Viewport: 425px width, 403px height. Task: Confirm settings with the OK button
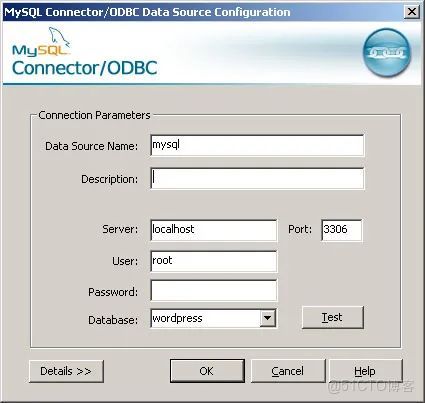click(x=207, y=371)
